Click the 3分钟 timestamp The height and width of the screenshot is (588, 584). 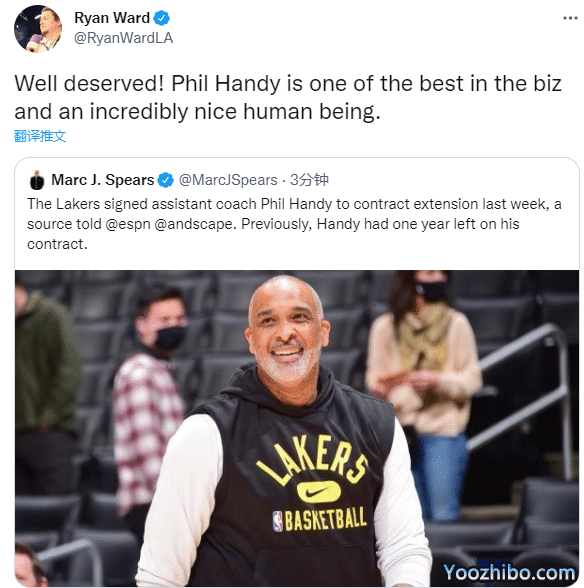309,180
